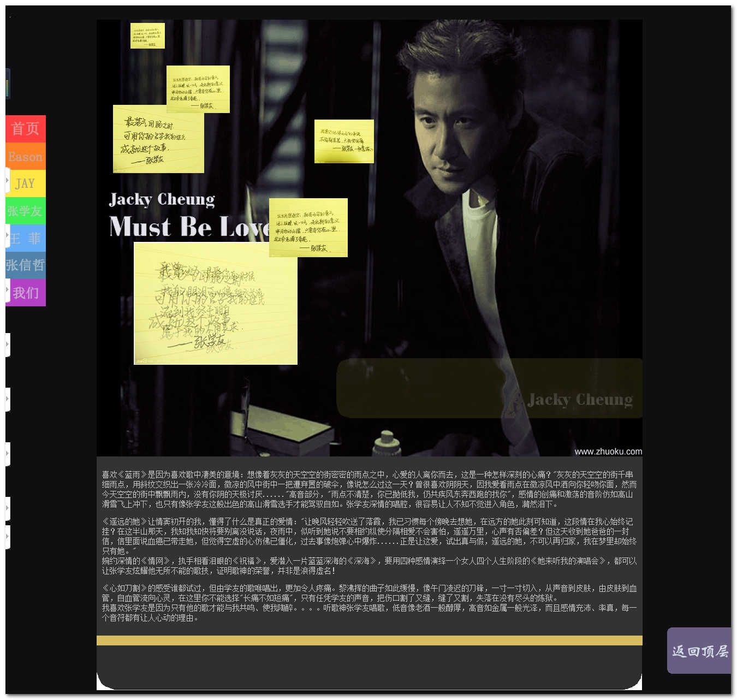Choose 张信哲 in the side menu

(x=26, y=265)
